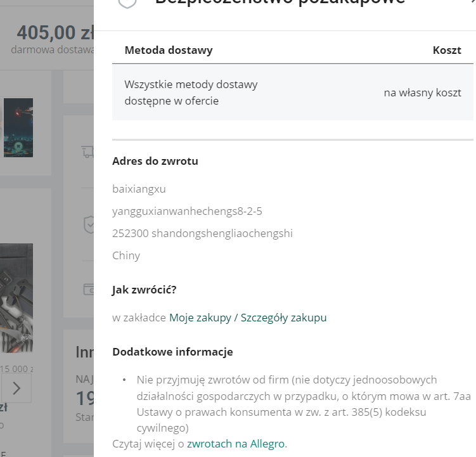Click the na własny koszt value
Image resolution: width=476 pixels, height=457 pixels.
[x=422, y=93]
